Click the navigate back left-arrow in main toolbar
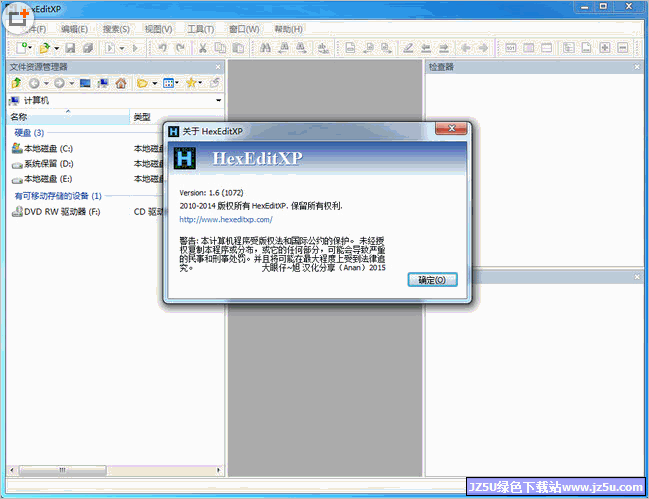649x499 pixels. click(x=466, y=48)
